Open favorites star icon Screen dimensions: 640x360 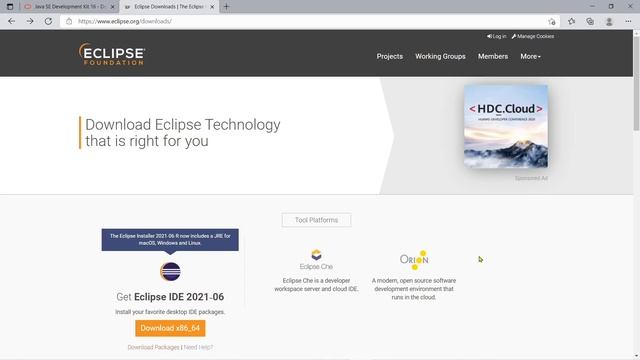[571, 21]
